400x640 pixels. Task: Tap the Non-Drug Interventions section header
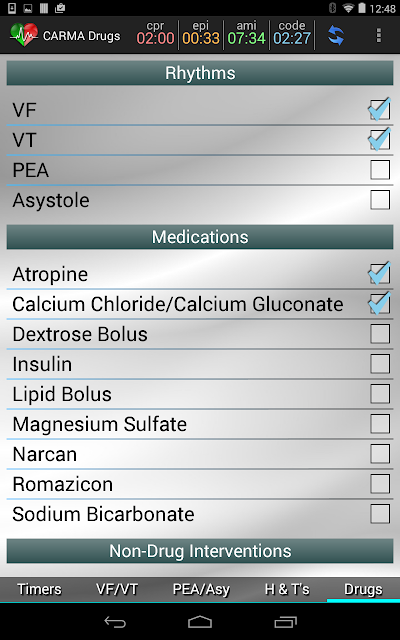point(200,551)
